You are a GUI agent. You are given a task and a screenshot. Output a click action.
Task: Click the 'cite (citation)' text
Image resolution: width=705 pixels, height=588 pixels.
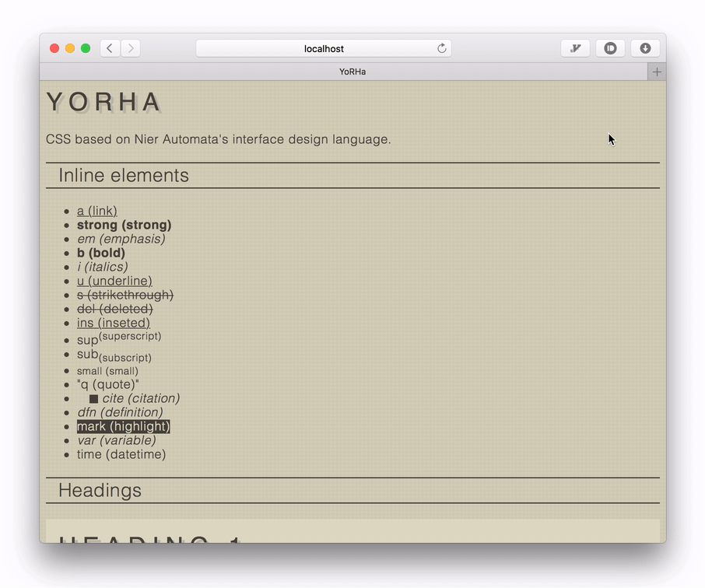tap(141, 398)
